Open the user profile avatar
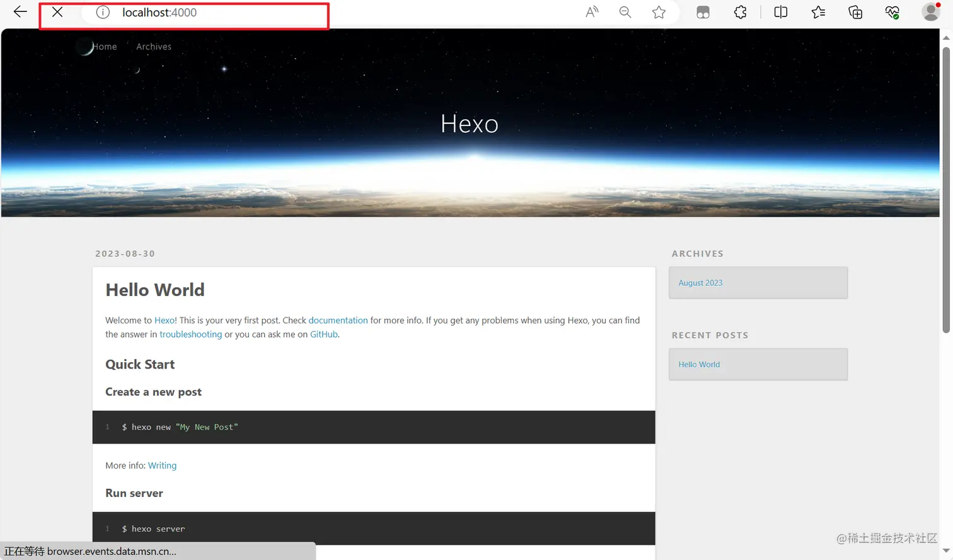 tap(931, 12)
